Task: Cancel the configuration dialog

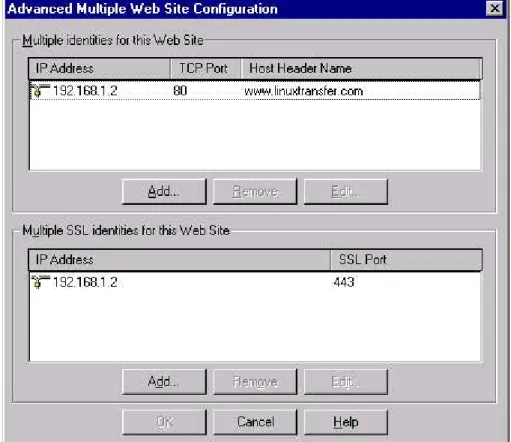Action: [x=255, y=422]
